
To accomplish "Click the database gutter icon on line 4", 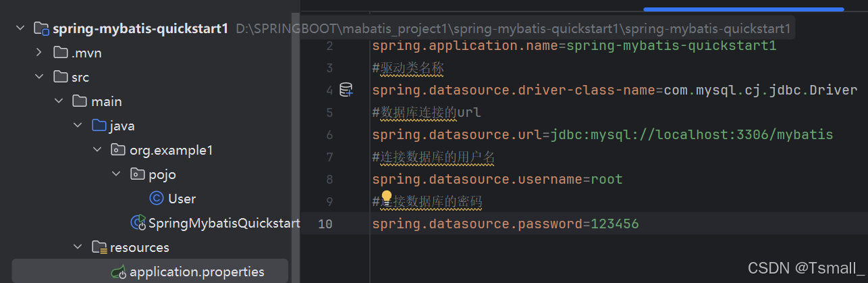I will point(346,90).
